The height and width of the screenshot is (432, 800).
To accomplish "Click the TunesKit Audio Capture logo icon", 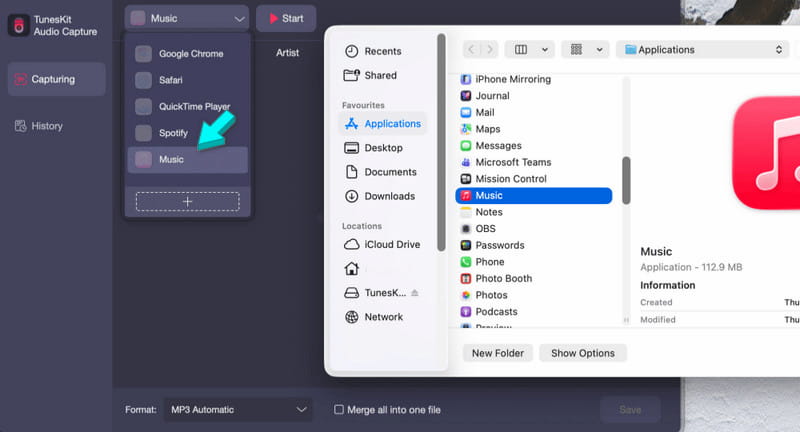I will [18, 26].
